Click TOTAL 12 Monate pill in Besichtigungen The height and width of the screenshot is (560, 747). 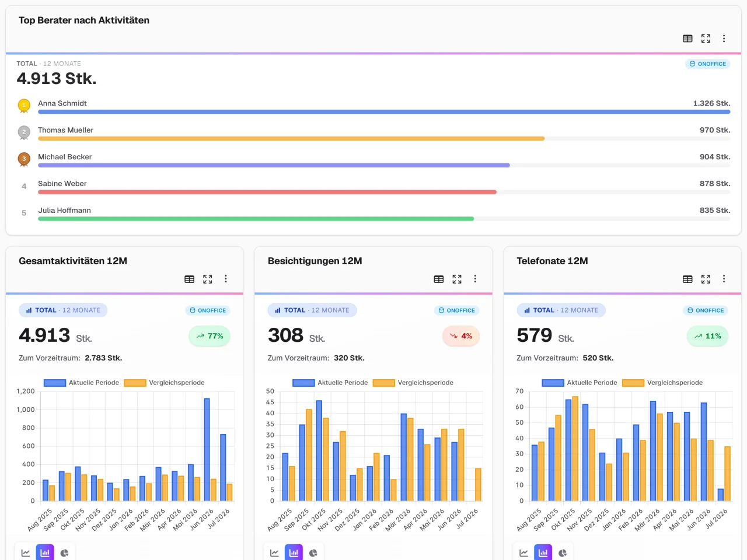(x=312, y=310)
